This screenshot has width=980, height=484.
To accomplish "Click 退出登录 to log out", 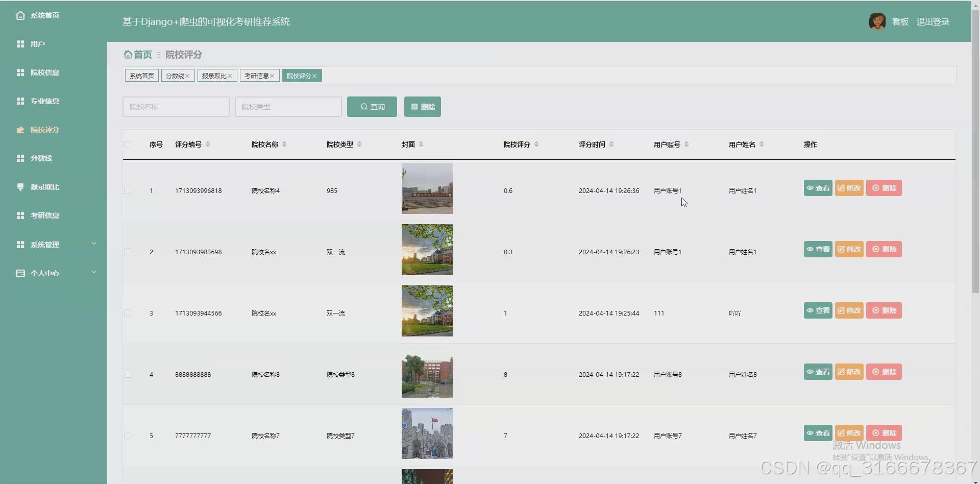I will pyautogui.click(x=933, y=22).
